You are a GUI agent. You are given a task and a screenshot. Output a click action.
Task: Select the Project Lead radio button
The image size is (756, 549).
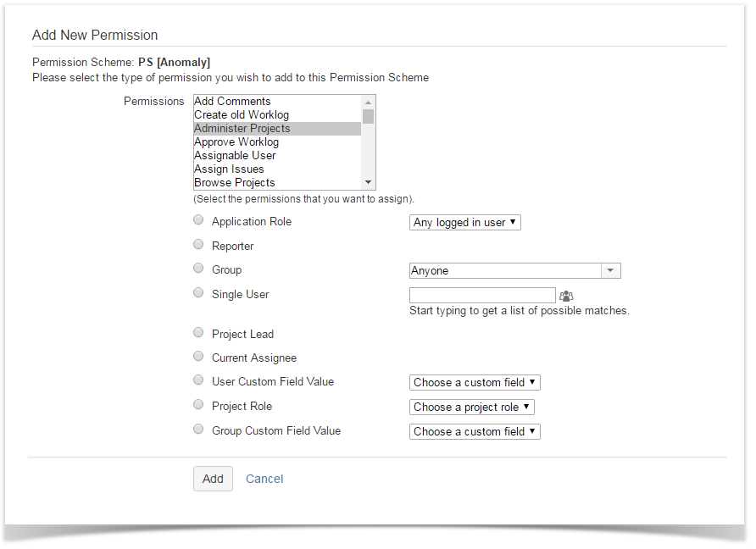tap(198, 333)
